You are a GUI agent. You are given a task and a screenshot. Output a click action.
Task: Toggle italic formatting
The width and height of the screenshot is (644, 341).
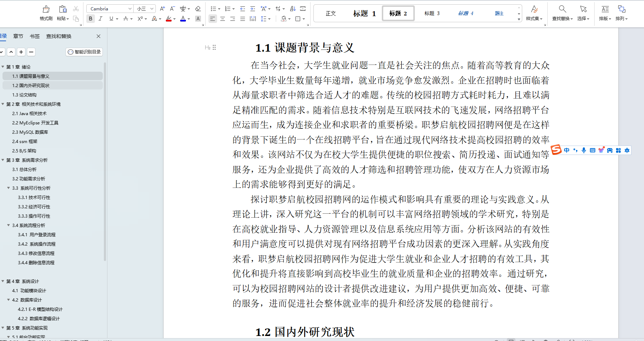[100, 19]
